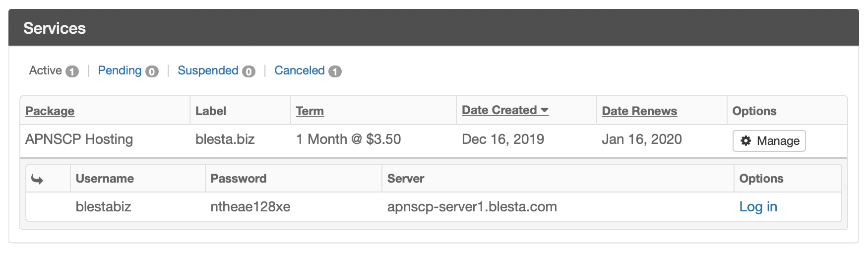Open the Active services tab
This screenshot has width=868, height=258.
pyautogui.click(x=46, y=70)
